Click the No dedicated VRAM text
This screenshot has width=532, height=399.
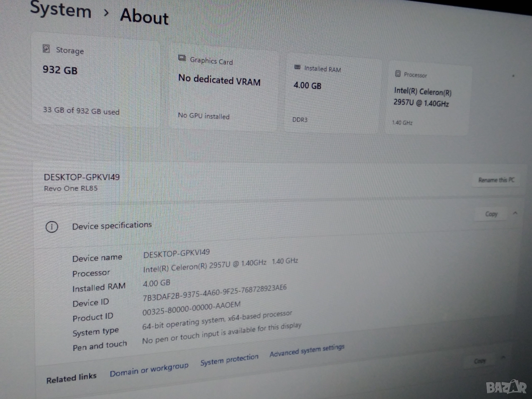pyautogui.click(x=219, y=80)
